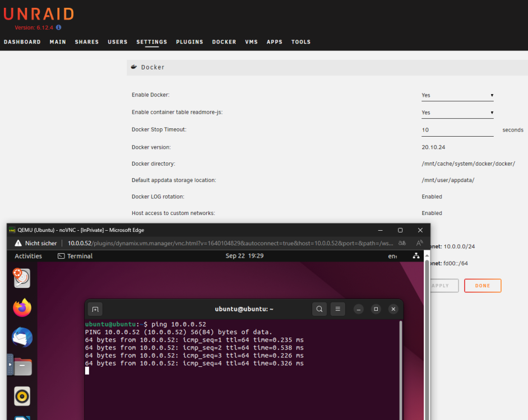Open the Docker tab in navigation
Screen dimensions: 528x420
coord(224,42)
